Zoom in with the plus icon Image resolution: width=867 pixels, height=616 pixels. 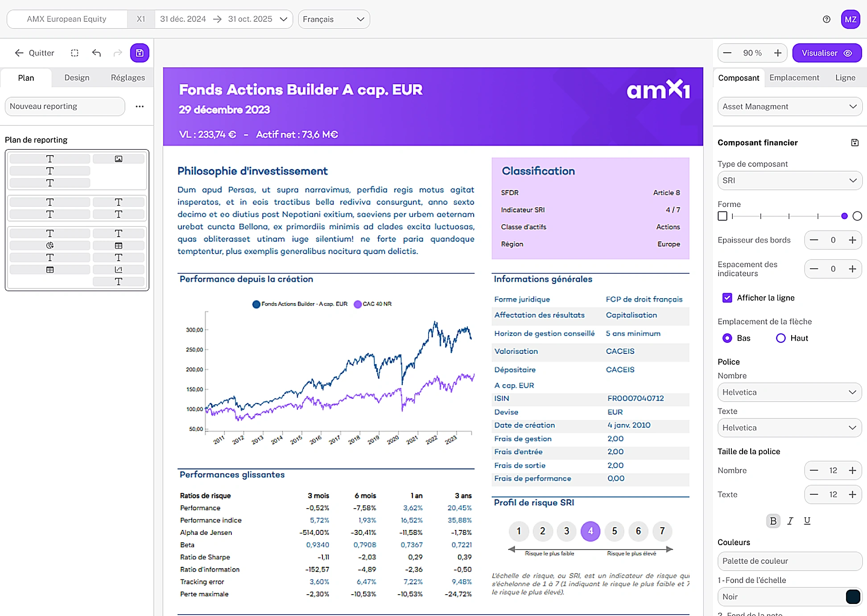tap(778, 53)
